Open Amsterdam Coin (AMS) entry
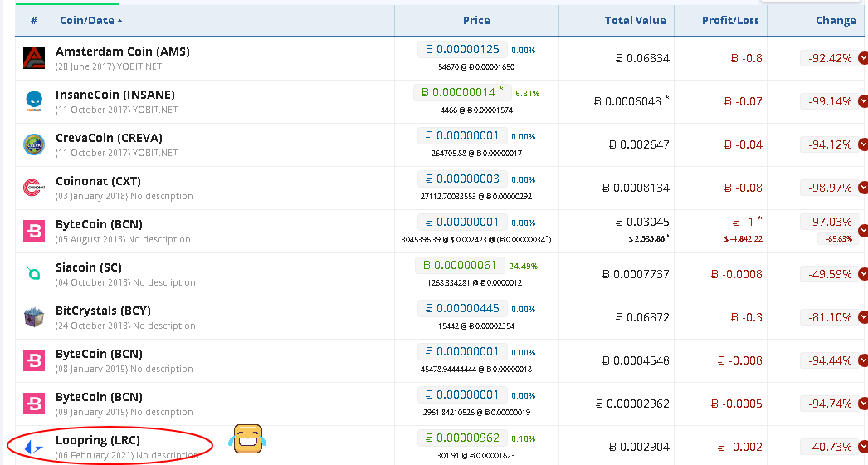Viewport: 868px width, 465px height. tap(122, 51)
